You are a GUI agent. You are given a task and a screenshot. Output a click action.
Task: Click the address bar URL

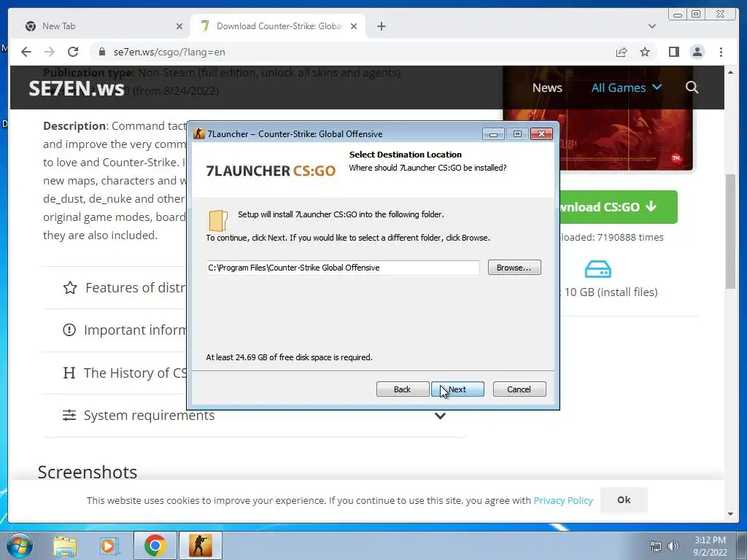[169, 52]
